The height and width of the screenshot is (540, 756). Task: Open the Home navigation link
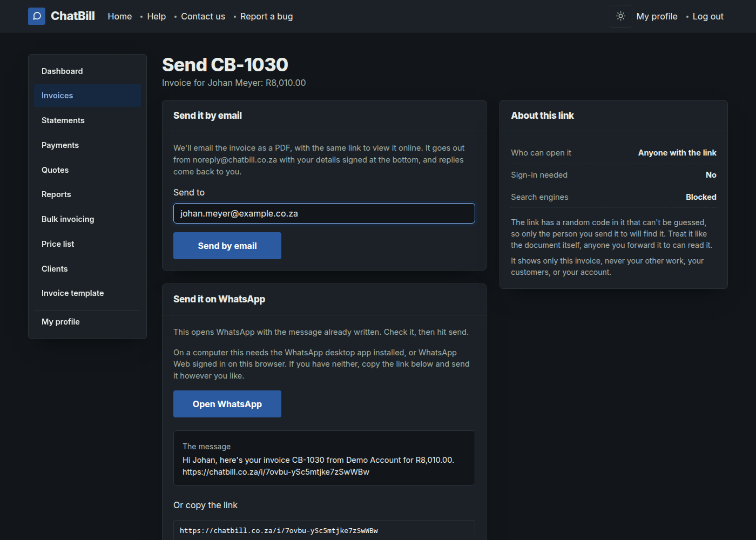coord(120,16)
